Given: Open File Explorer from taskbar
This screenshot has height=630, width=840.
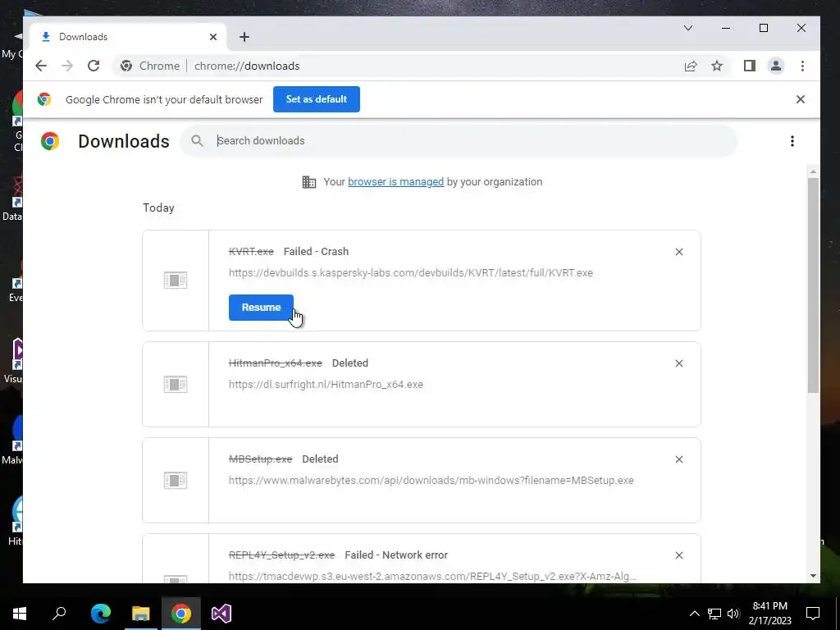Looking at the screenshot, I should point(140,614).
